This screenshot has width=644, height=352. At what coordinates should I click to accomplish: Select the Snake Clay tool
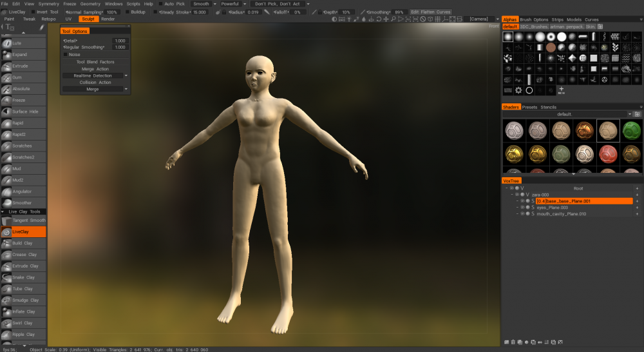pyautogui.click(x=23, y=277)
